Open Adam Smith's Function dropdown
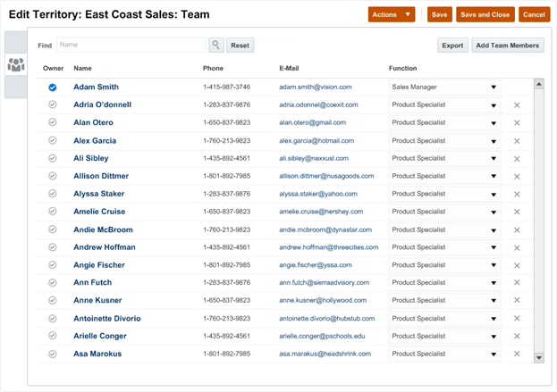This screenshot has width=557, height=392. (494, 88)
